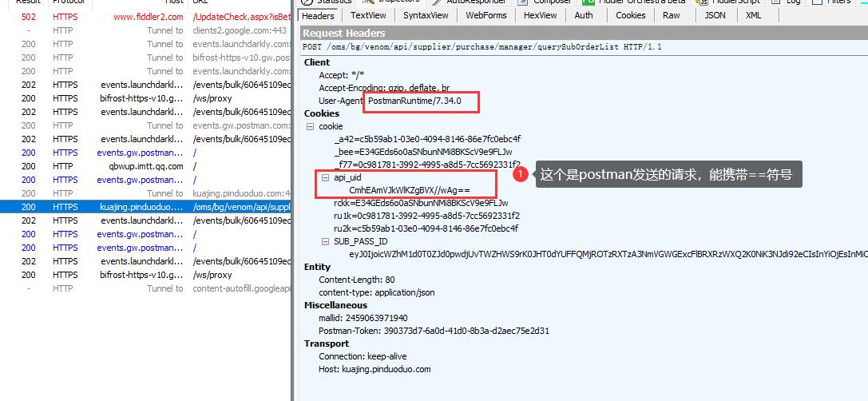Select the Miscellaneous section heading
Image resolution: width=868 pixels, height=401 pixels.
coord(335,305)
